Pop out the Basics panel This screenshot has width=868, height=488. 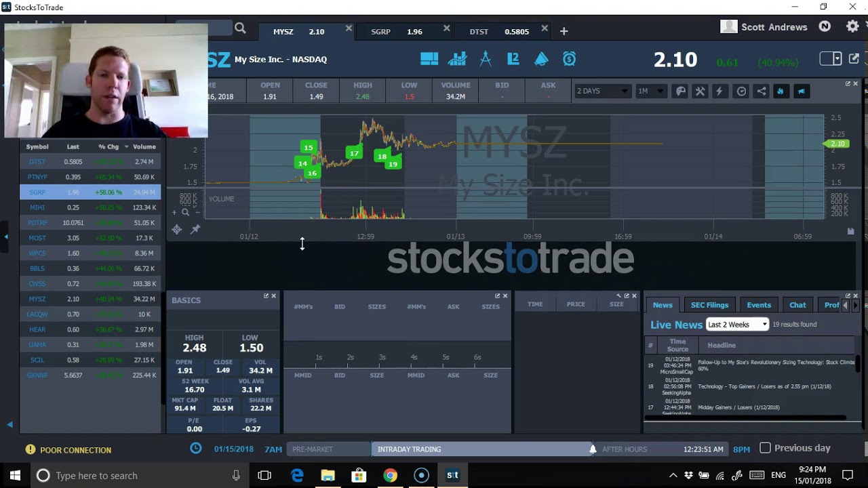(266, 296)
